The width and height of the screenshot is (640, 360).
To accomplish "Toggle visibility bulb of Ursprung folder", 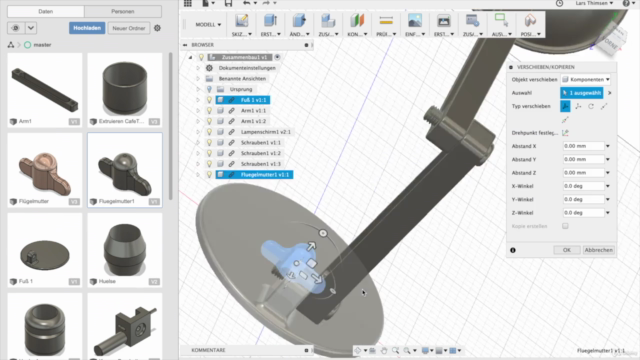I will (x=209, y=89).
